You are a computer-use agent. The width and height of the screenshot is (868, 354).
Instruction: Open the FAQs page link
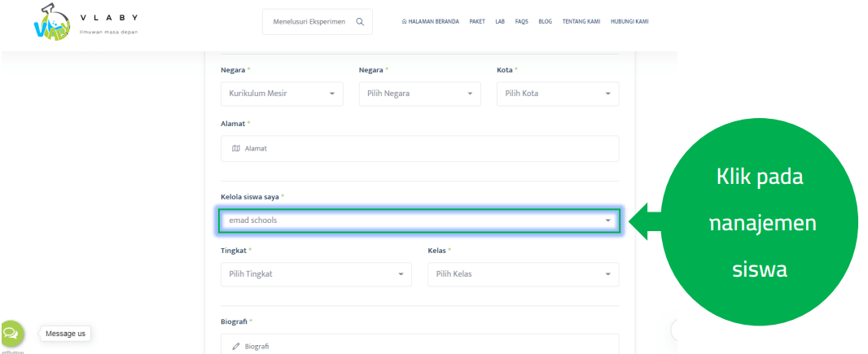click(522, 22)
